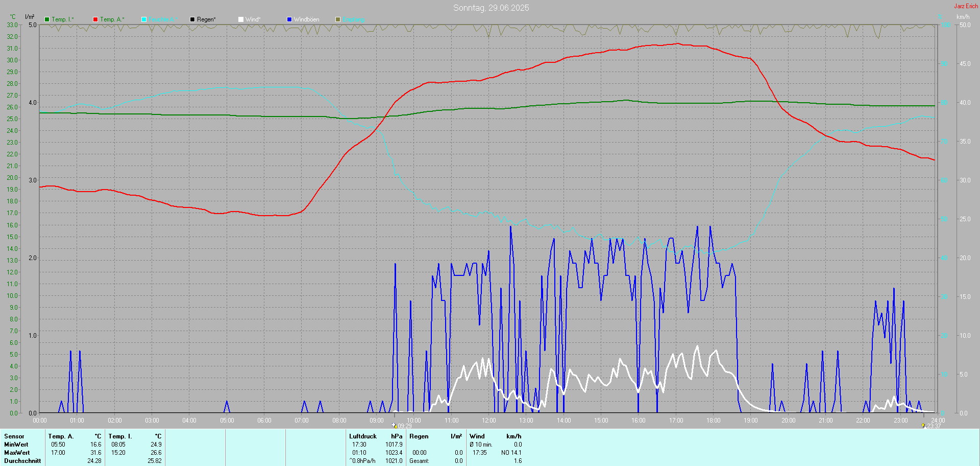Screen dimensions: 980x466
Task: Click the chart title 'Sonntag, 29.06.2025'
Action: (491, 8)
